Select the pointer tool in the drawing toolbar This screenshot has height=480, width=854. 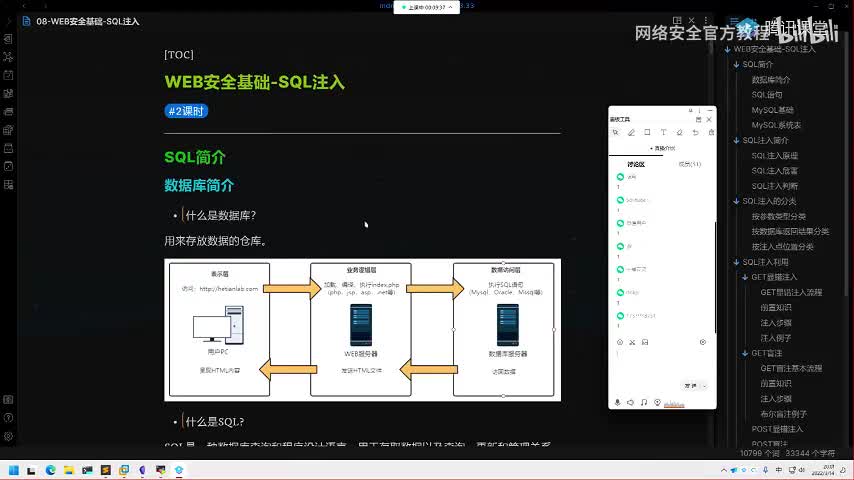pos(615,132)
